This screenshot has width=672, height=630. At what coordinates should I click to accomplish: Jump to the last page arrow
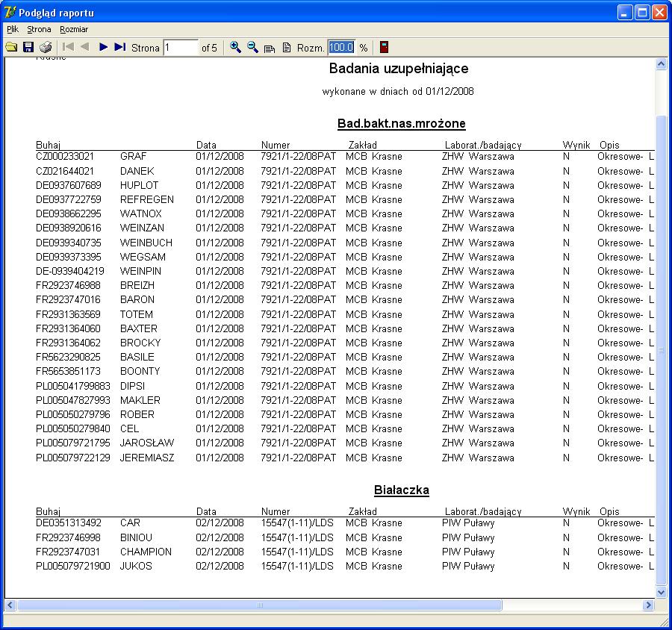click(x=120, y=47)
